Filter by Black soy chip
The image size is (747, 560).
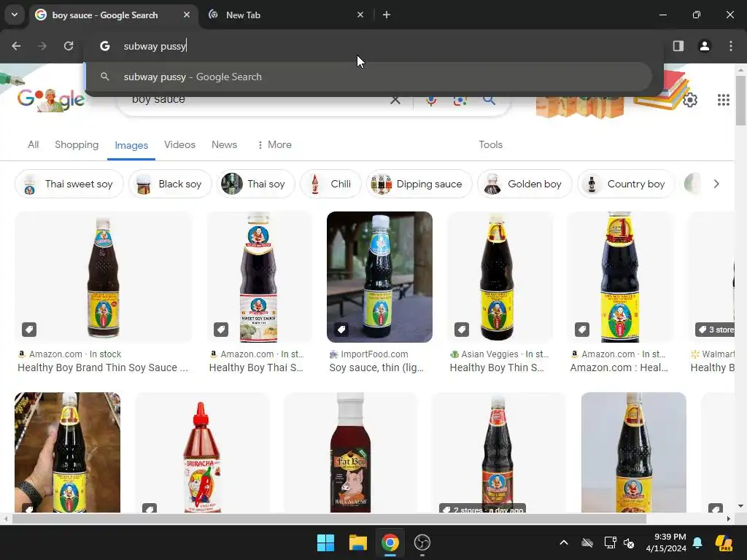(170, 184)
